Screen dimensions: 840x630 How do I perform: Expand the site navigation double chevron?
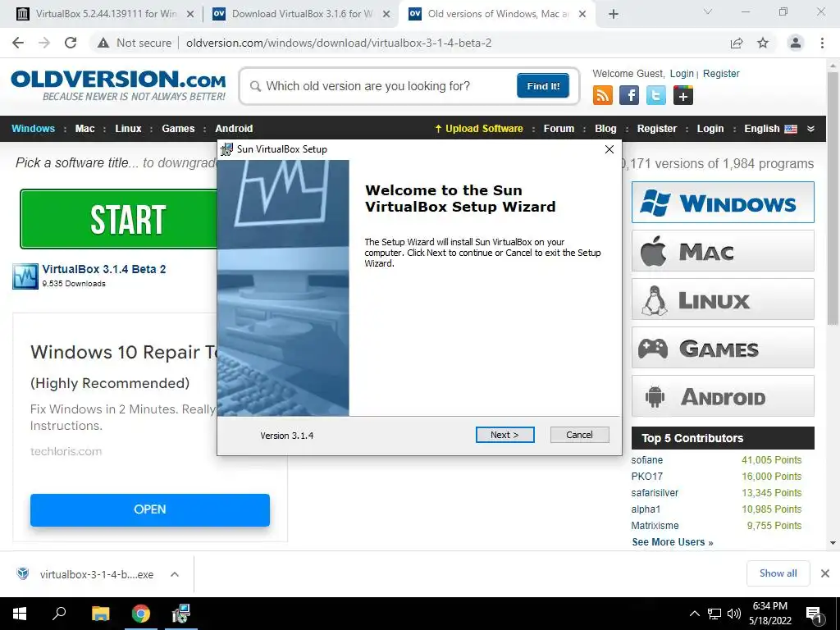[x=810, y=129]
